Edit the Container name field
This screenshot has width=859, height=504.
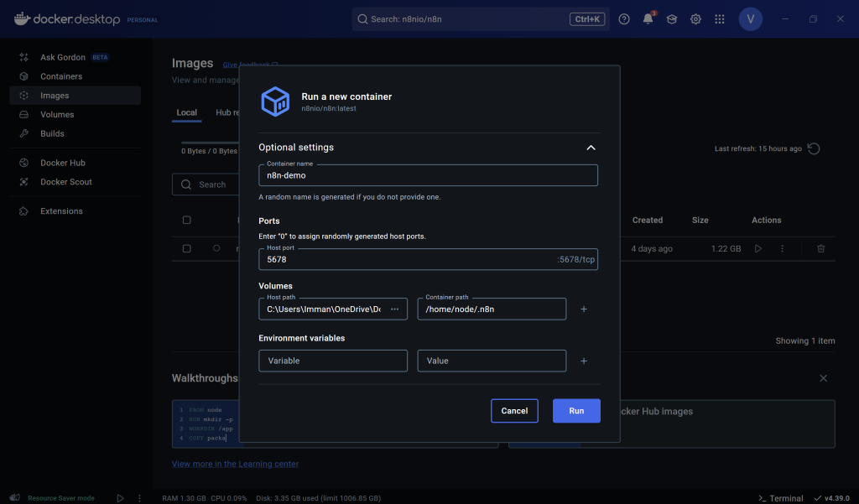click(x=428, y=175)
